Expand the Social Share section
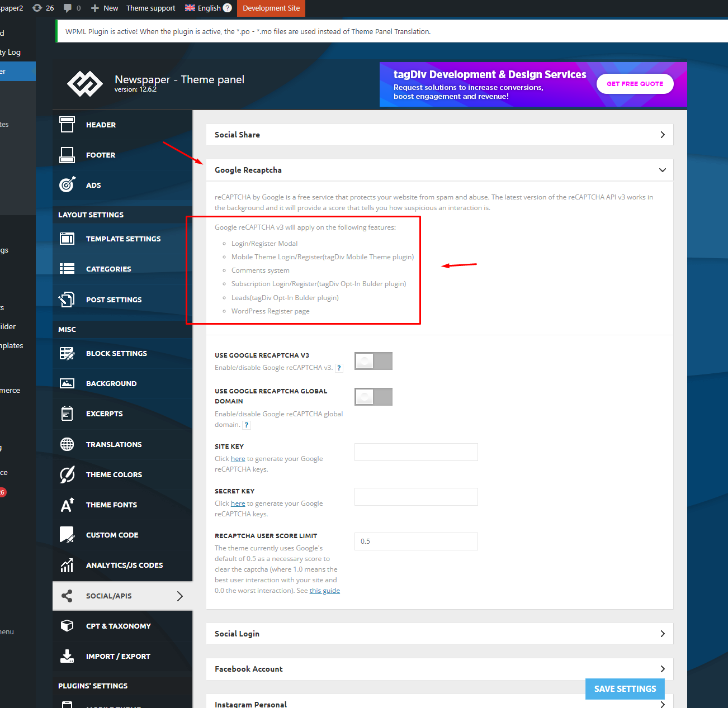The image size is (728, 708). click(x=439, y=135)
